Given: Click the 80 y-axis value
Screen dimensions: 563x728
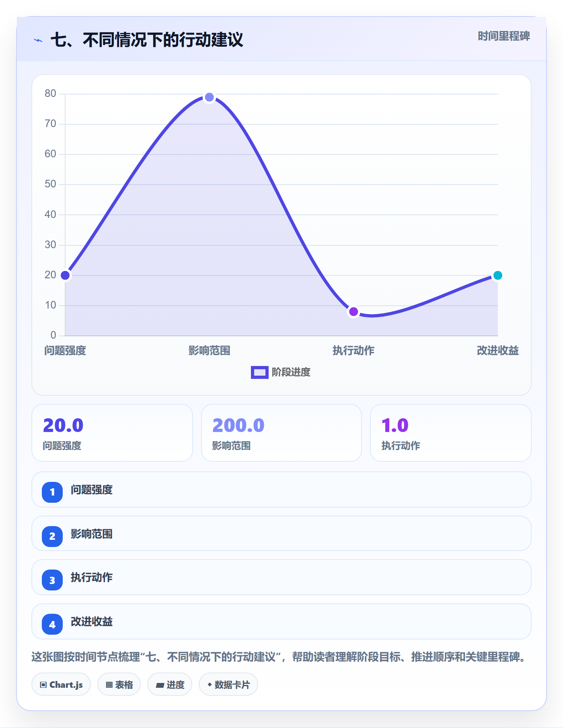Looking at the screenshot, I should [50, 93].
